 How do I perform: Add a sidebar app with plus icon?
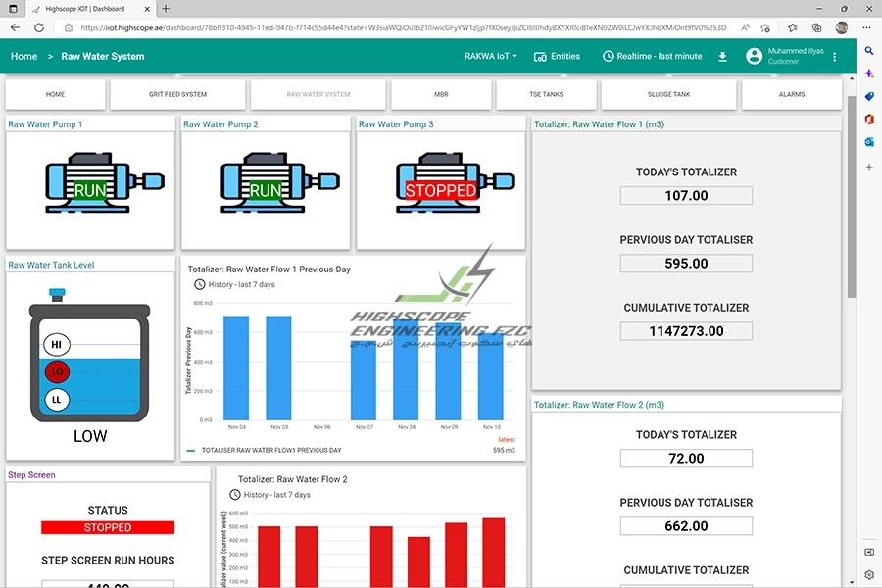[x=869, y=168]
